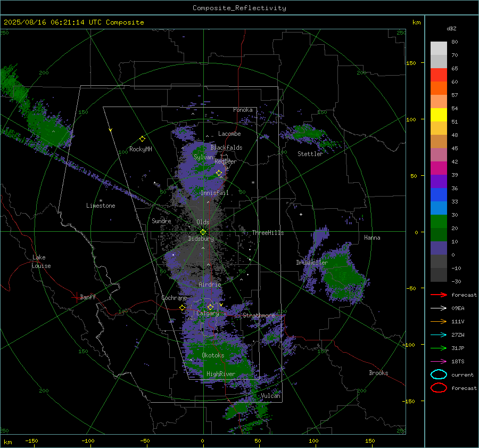Pick the violet 36–39 dBZ legend swatch
Screen dimensions: 479x448
click(x=439, y=181)
